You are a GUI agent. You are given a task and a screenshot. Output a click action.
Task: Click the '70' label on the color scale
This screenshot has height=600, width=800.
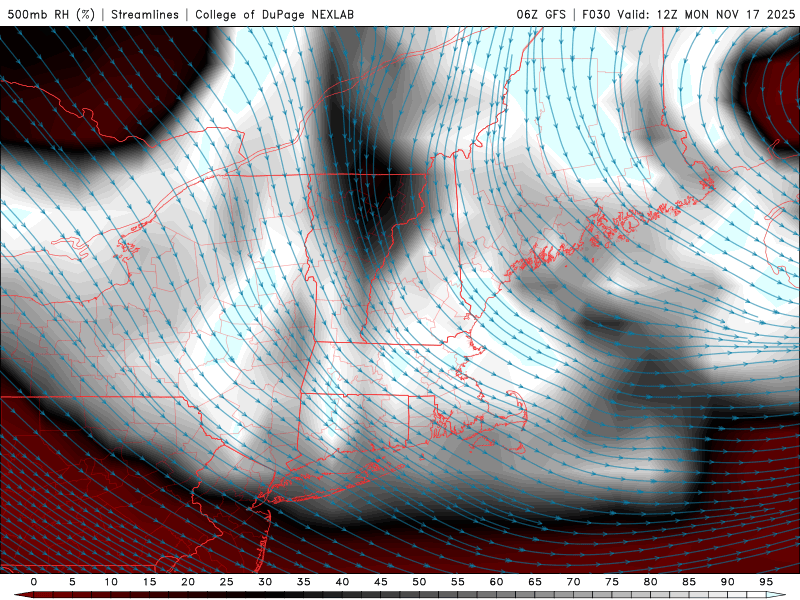(x=573, y=582)
